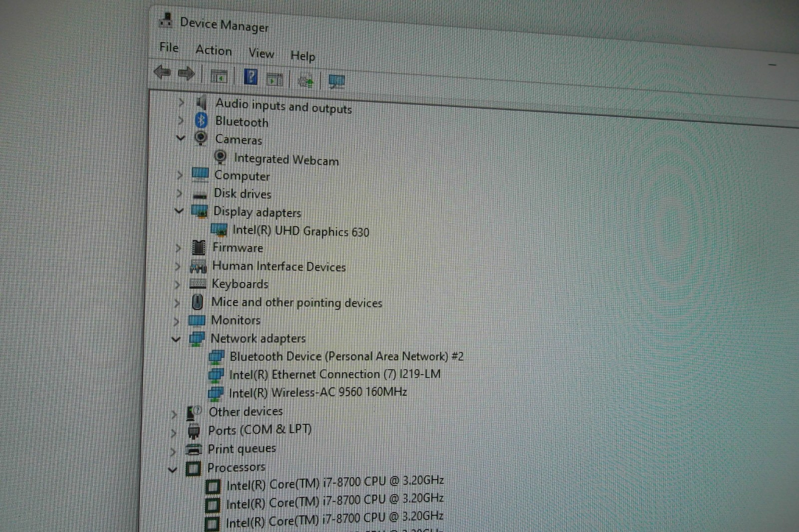The image size is (799, 532).
Task: Select Integrated Webcam device label
Action: click(286, 159)
